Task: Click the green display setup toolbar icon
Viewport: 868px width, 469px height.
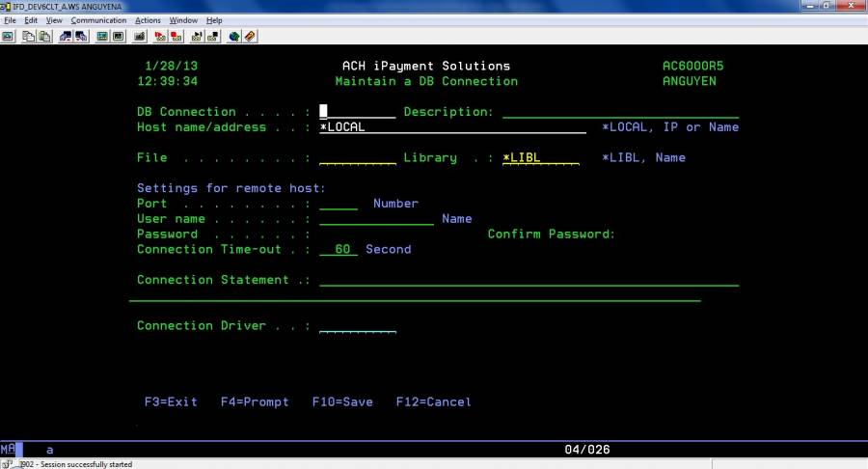Action: (x=101, y=37)
